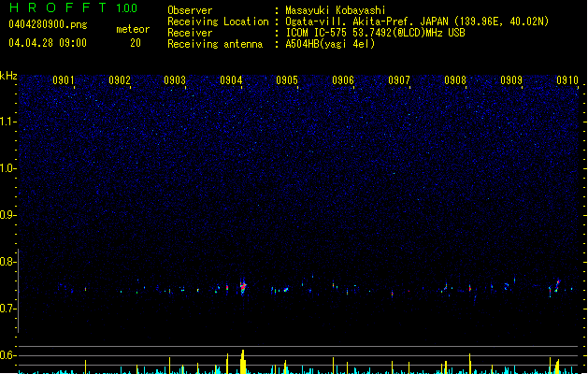Click the 0901 time marker

tap(63, 80)
